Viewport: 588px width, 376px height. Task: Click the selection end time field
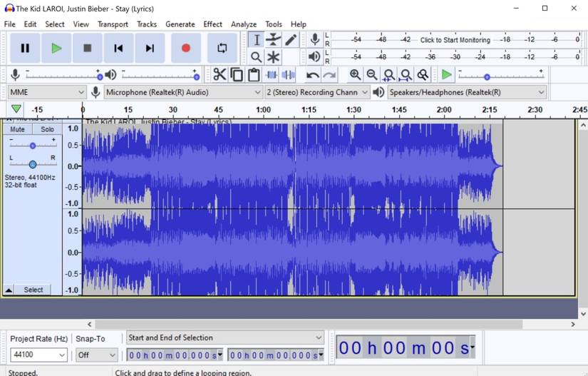pos(276,355)
